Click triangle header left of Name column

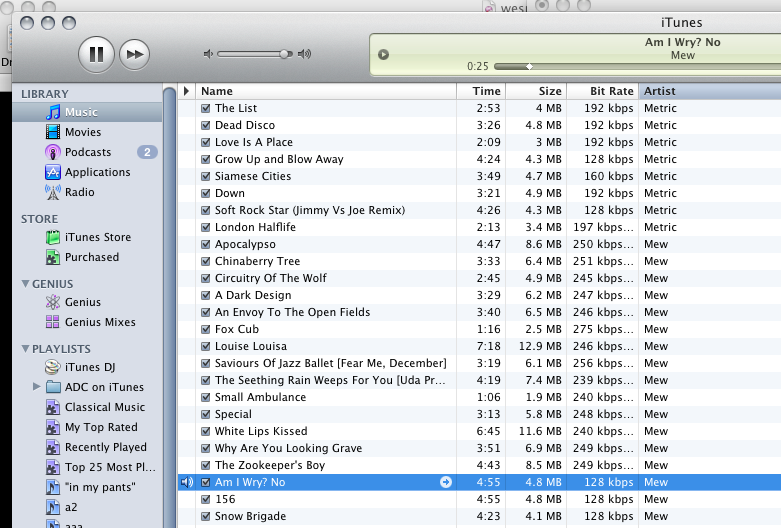tap(186, 91)
